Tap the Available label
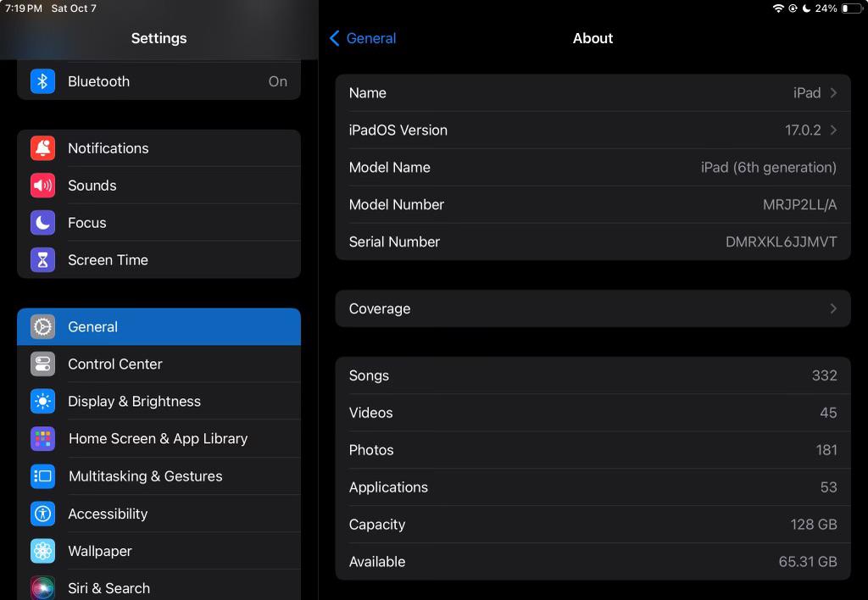This screenshot has width=868, height=600. [x=377, y=562]
